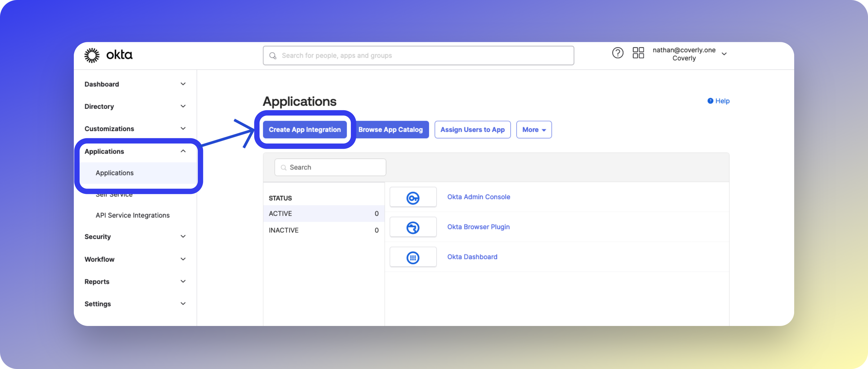Expand the Dashboard sidebar section
The height and width of the screenshot is (369, 868).
pyautogui.click(x=183, y=84)
